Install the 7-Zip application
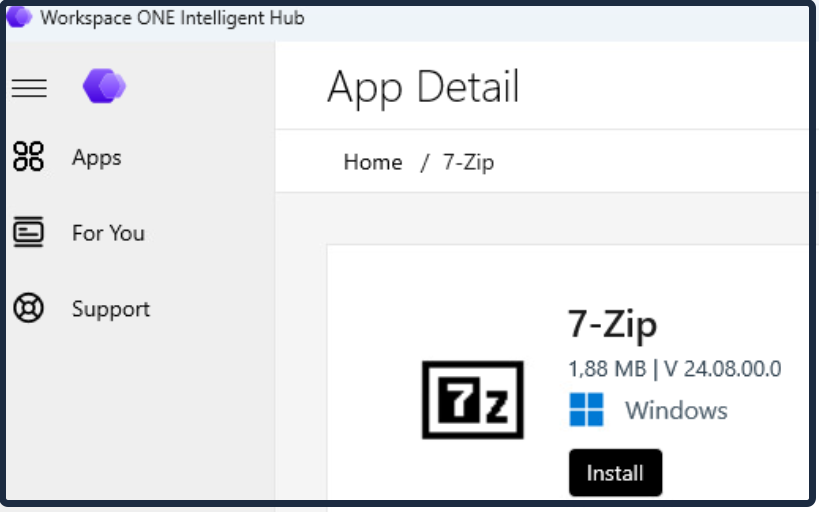 pos(615,473)
